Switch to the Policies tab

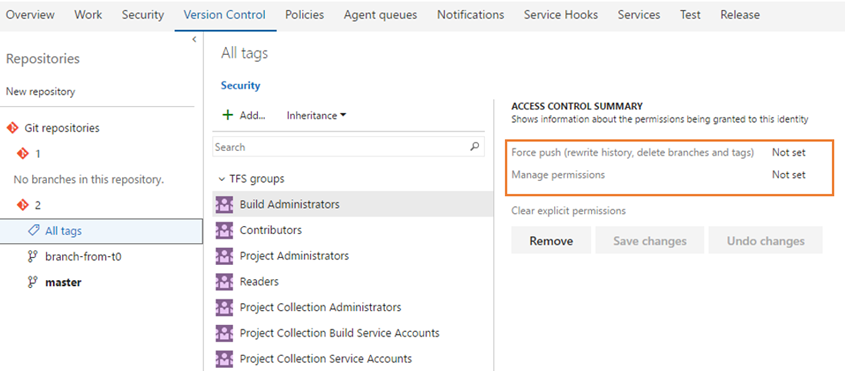pos(304,15)
